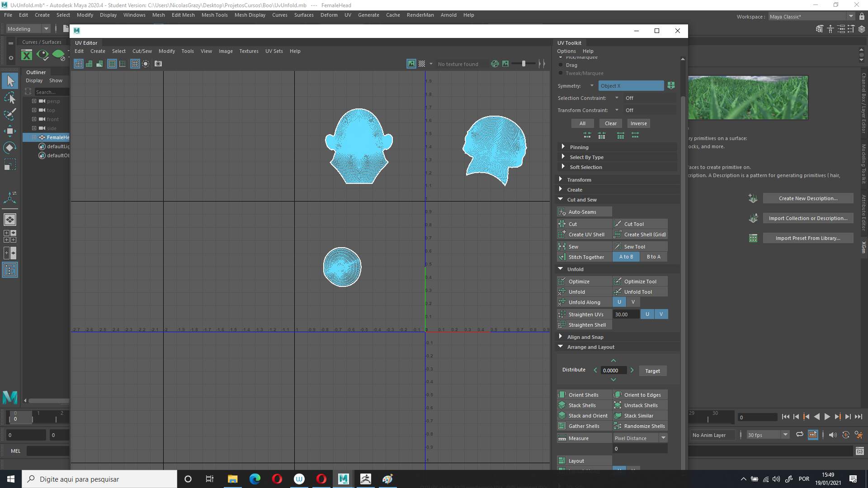The width and height of the screenshot is (868, 488).
Task: Toggle the textured image display button
Action: 411,64
